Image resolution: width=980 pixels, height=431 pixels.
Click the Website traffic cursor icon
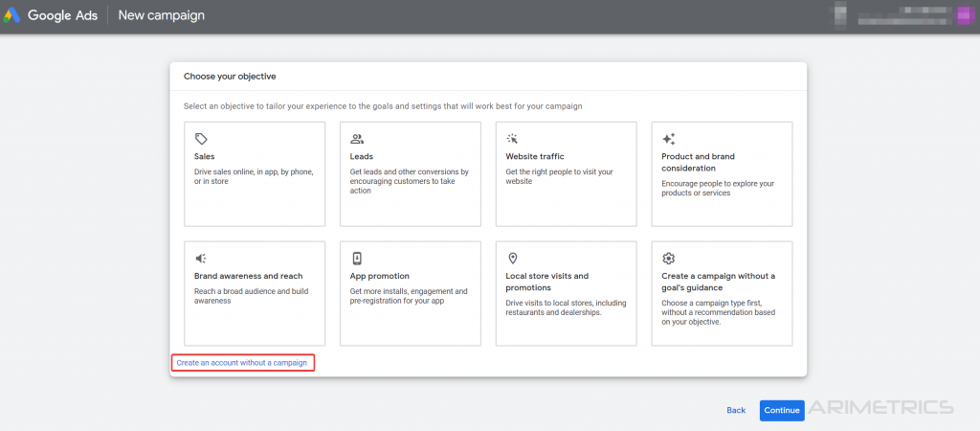pyautogui.click(x=513, y=139)
